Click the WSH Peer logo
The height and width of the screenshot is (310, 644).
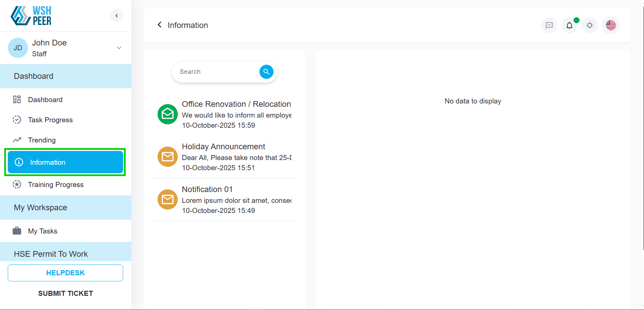pos(31,15)
